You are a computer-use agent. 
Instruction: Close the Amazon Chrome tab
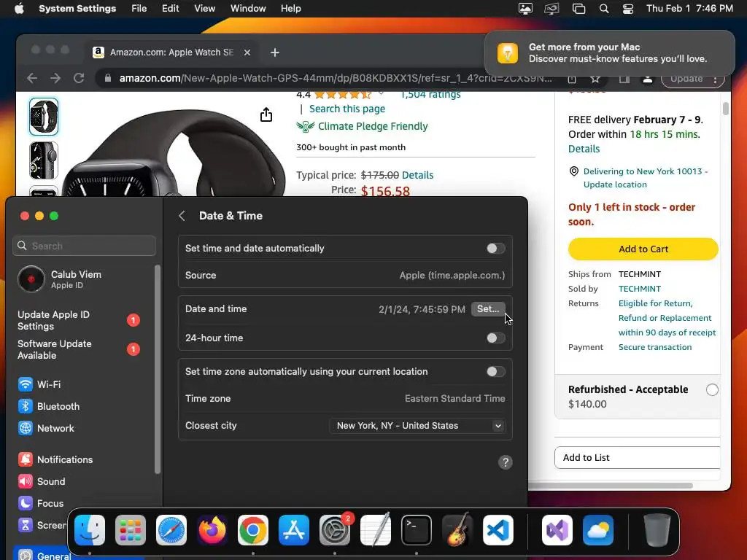click(x=247, y=52)
